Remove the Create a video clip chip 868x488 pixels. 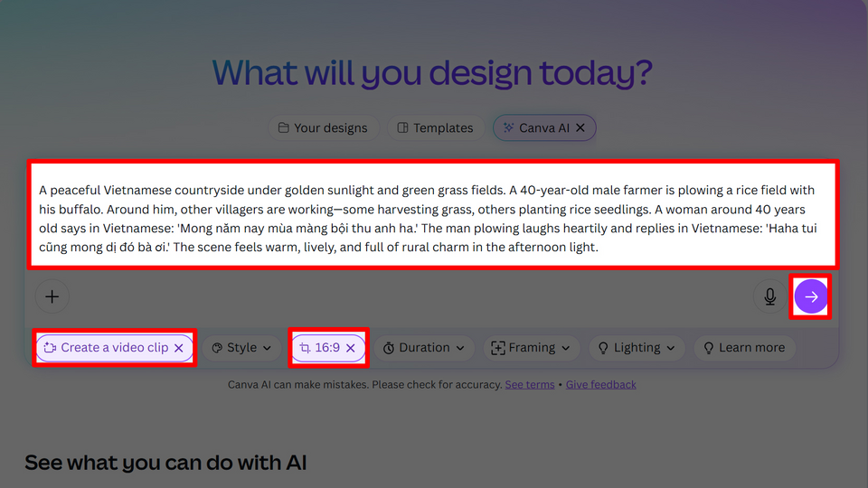(179, 348)
